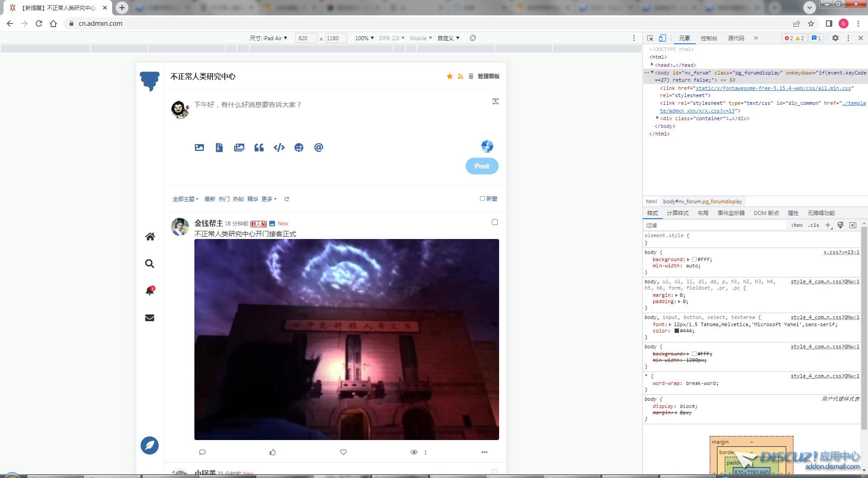868x478 pixels.
Task: Like the post with thumbs-up icon
Action: (x=273, y=452)
